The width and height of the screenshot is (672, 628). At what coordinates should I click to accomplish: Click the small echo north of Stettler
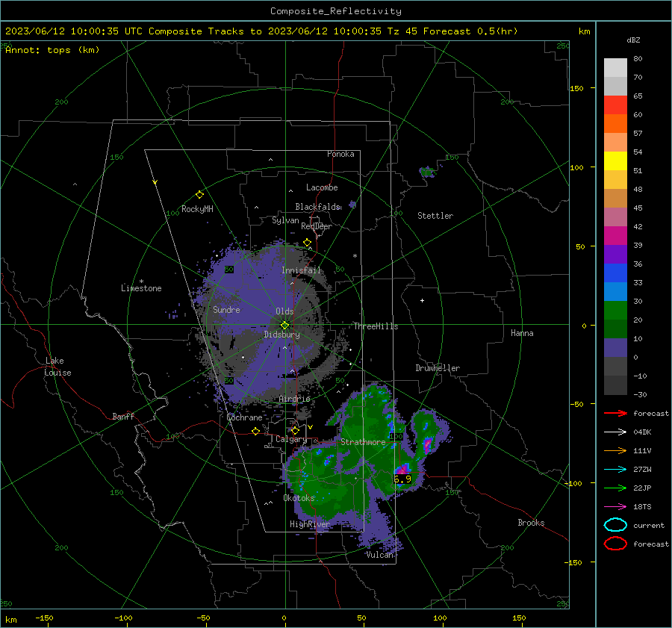point(427,172)
